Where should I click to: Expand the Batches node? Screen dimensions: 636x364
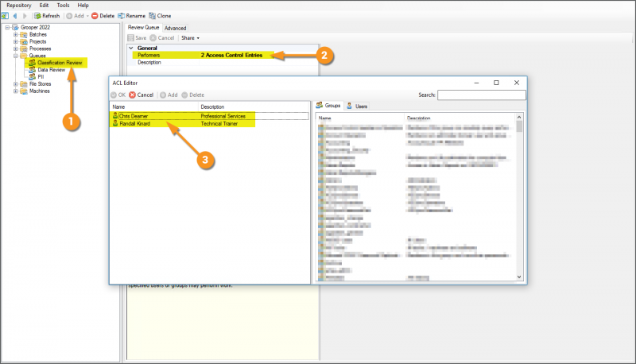(x=15, y=34)
